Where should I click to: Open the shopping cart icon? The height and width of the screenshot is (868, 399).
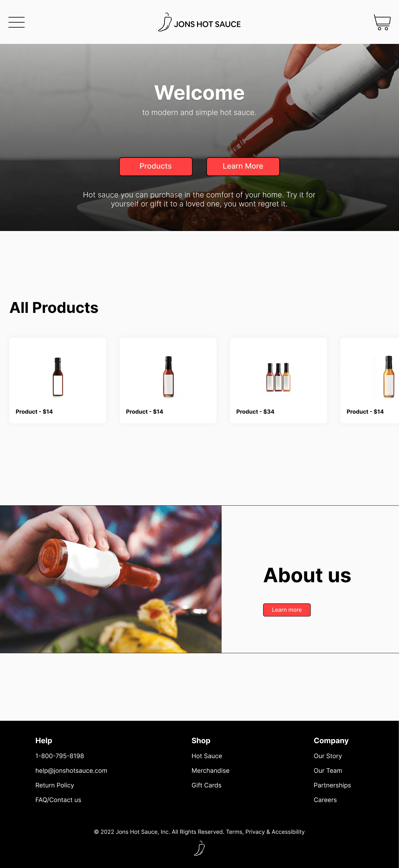382,22
